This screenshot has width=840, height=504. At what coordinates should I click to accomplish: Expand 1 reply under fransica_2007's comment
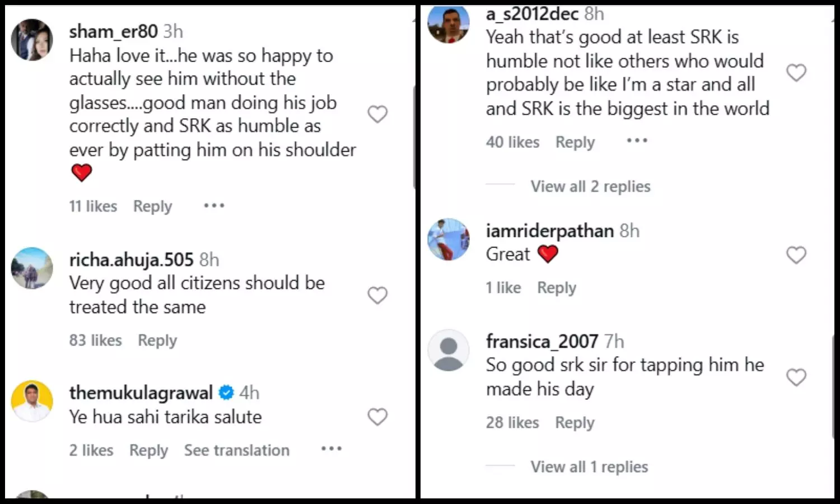tap(589, 467)
